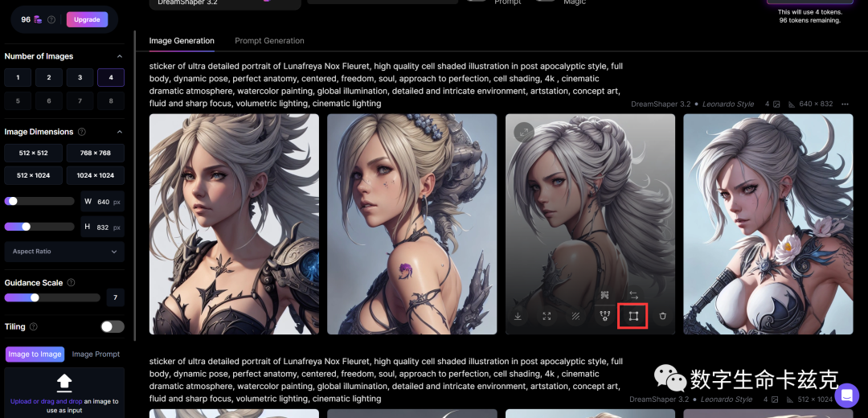Click the 'Upload or drag and drop' link
This screenshot has width=868, height=418.
point(46,401)
